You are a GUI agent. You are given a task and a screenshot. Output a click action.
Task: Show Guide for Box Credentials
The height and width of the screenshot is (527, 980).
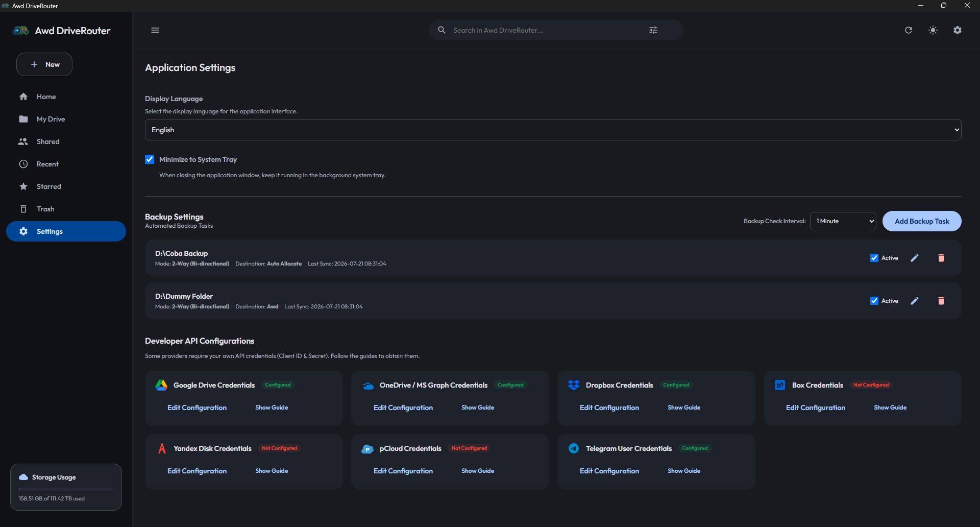pyautogui.click(x=890, y=408)
